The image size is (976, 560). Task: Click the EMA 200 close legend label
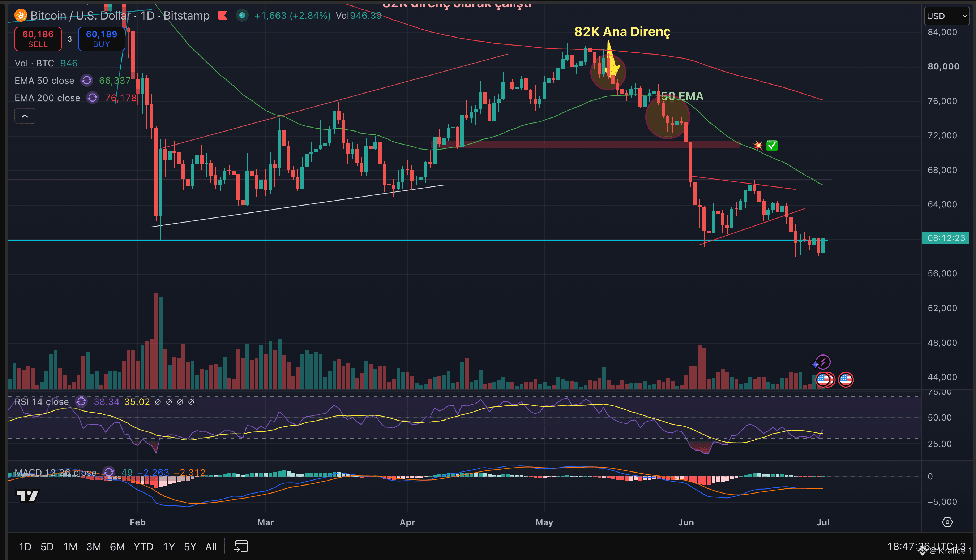pyautogui.click(x=47, y=98)
